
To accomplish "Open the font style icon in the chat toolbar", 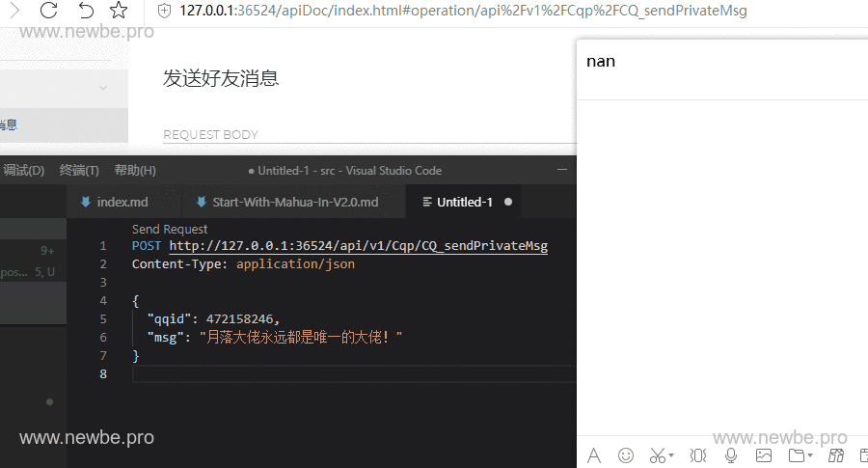I will click(x=594, y=455).
